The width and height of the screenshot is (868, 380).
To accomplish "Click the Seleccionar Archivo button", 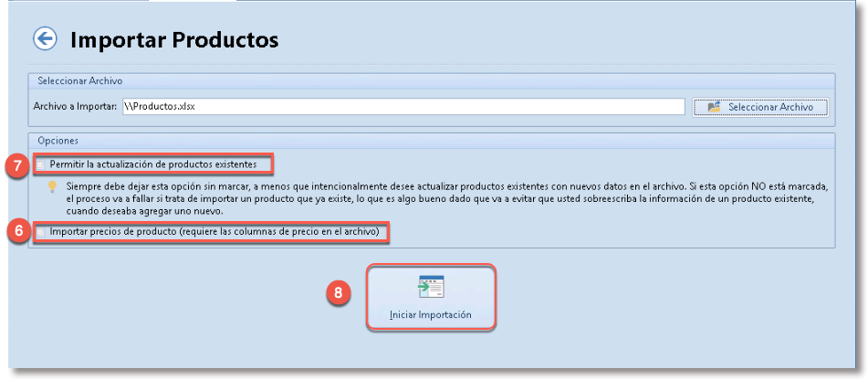I will point(760,107).
